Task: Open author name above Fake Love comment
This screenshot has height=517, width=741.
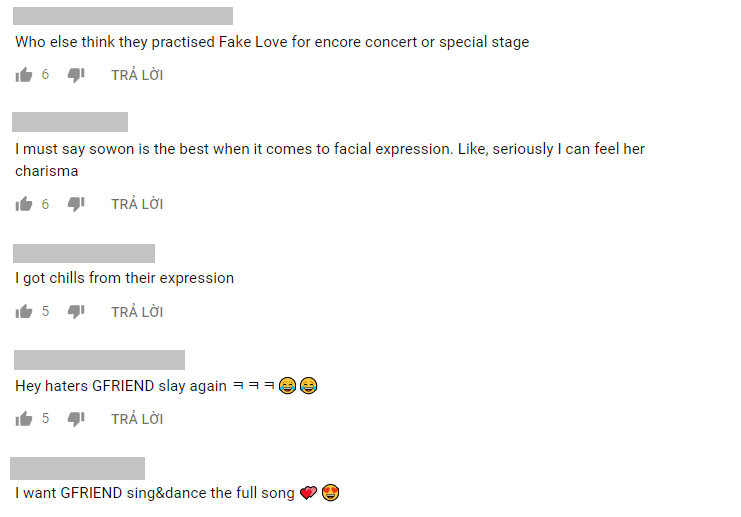Action: click(x=123, y=16)
